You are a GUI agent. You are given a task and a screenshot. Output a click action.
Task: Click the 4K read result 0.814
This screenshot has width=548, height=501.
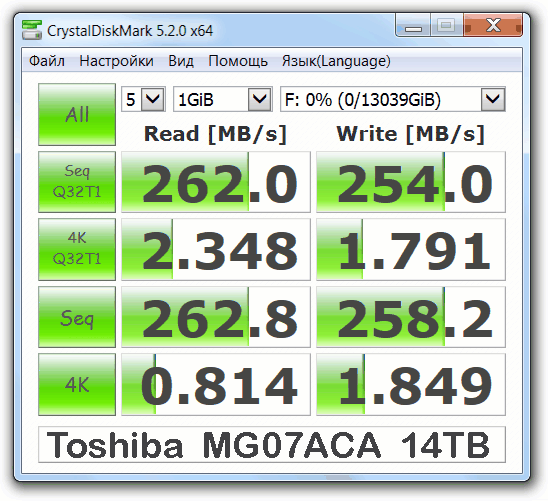click(216, 384)
